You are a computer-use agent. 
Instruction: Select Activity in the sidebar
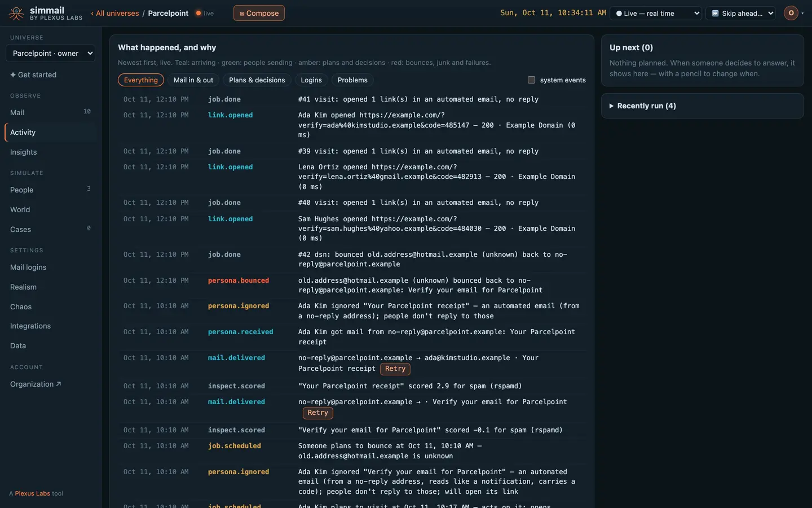(x=50, y=132)
